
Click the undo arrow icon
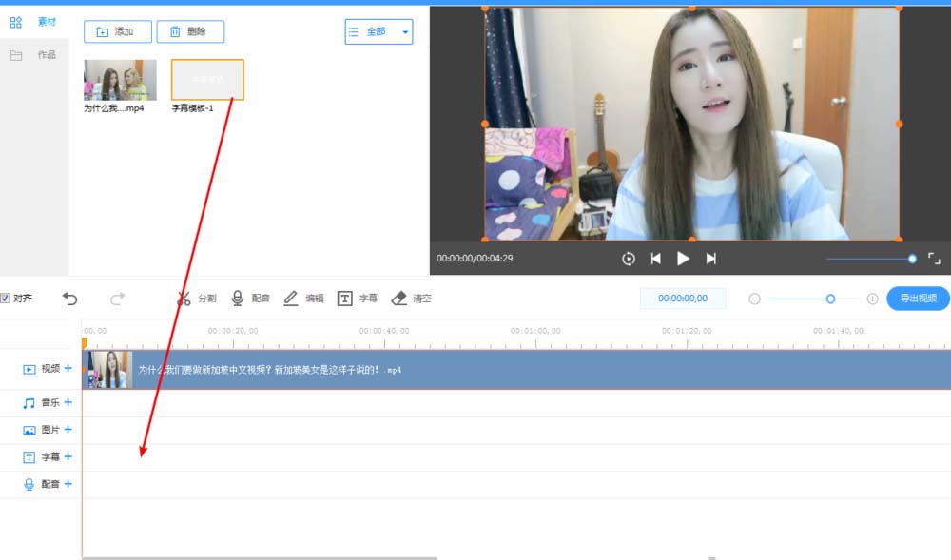pyautogui.click(x=68, y=298)
